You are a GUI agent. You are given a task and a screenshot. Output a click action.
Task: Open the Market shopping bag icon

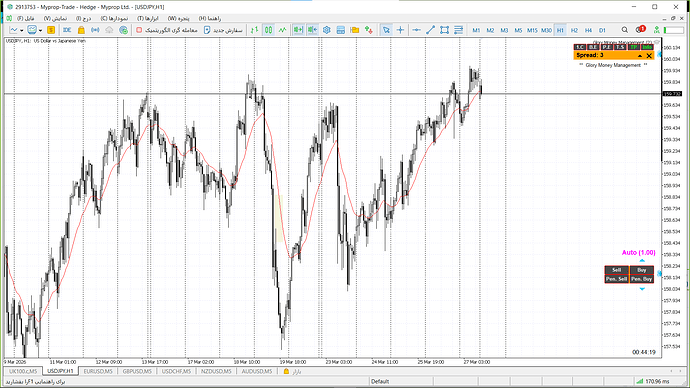[x=81, y=30]
